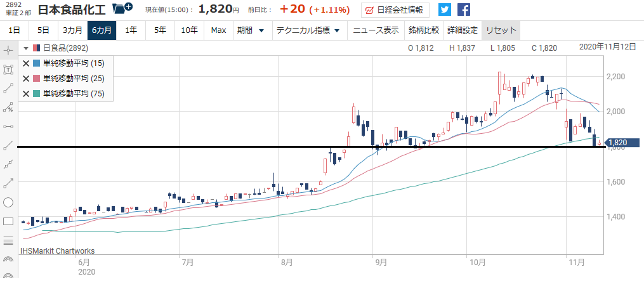Share on Facebook icon

(x=464, y=10)
